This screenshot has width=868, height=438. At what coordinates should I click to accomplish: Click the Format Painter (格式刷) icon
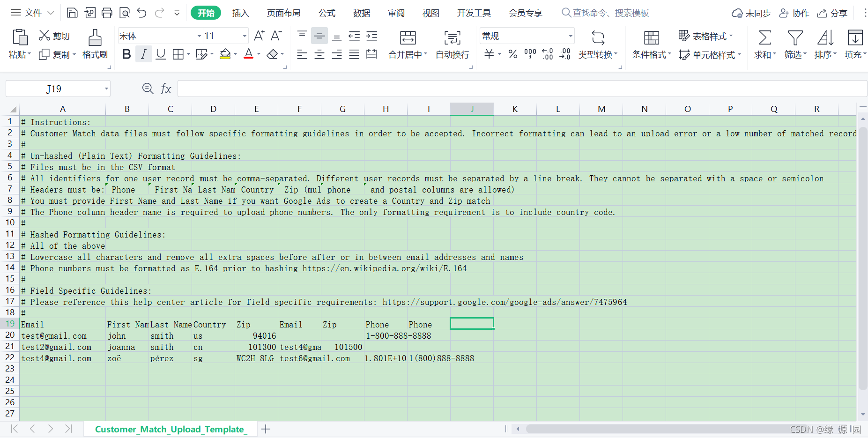tap(95, 38)
